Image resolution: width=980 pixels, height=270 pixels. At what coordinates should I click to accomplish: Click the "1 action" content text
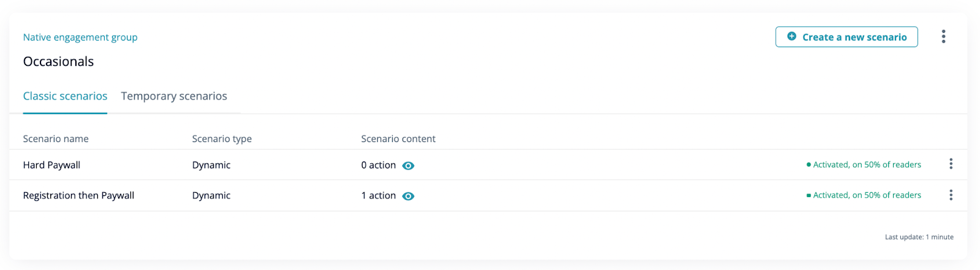click(x=379, y=196)
